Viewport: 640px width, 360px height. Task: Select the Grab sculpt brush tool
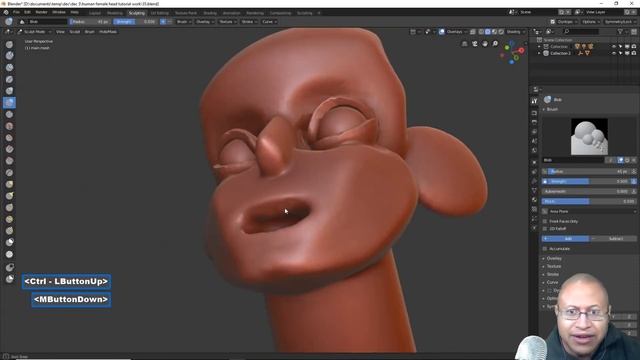coord(9,184)
